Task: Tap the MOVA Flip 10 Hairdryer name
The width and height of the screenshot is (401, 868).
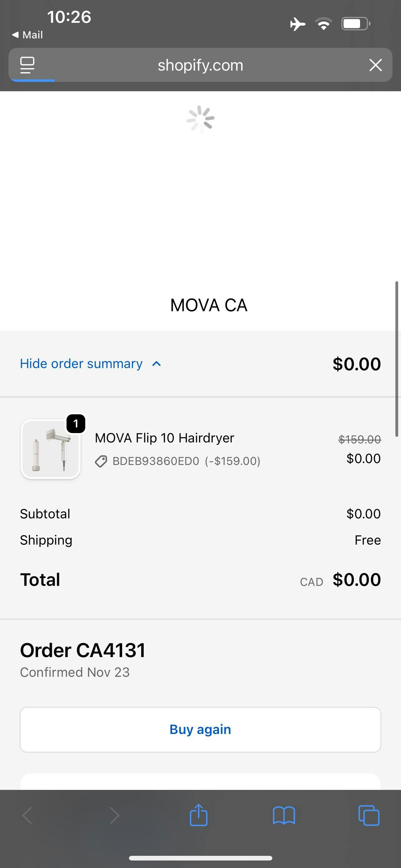Action: point(164,438)
